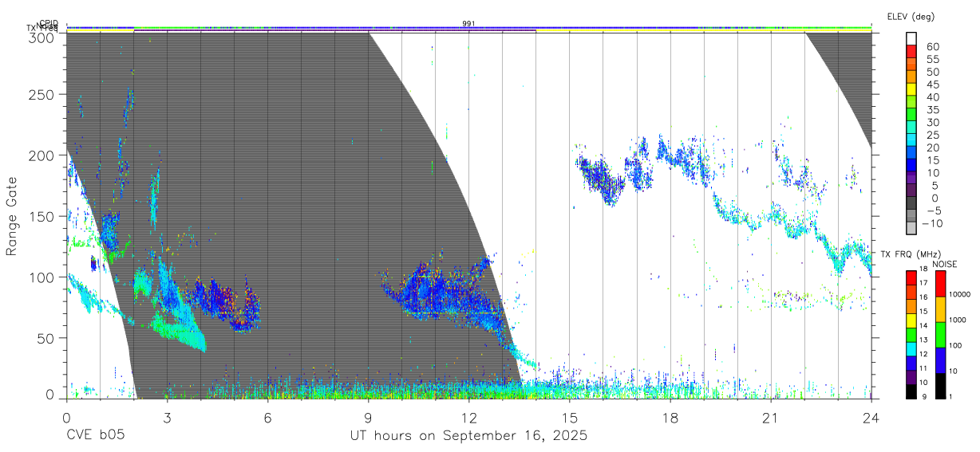The width and height of the screenshot is (980, 452).
Task: Click the "991" CPID value above the plot
Action: pos(468,23)
